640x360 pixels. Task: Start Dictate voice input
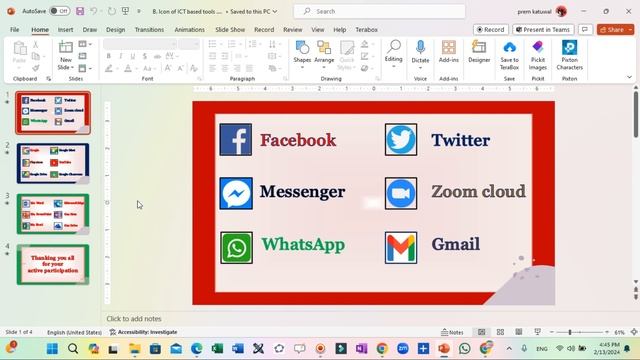420,48
